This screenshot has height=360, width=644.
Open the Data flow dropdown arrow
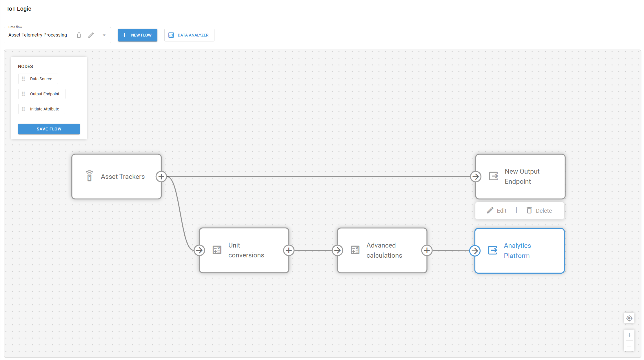(104, 35)
